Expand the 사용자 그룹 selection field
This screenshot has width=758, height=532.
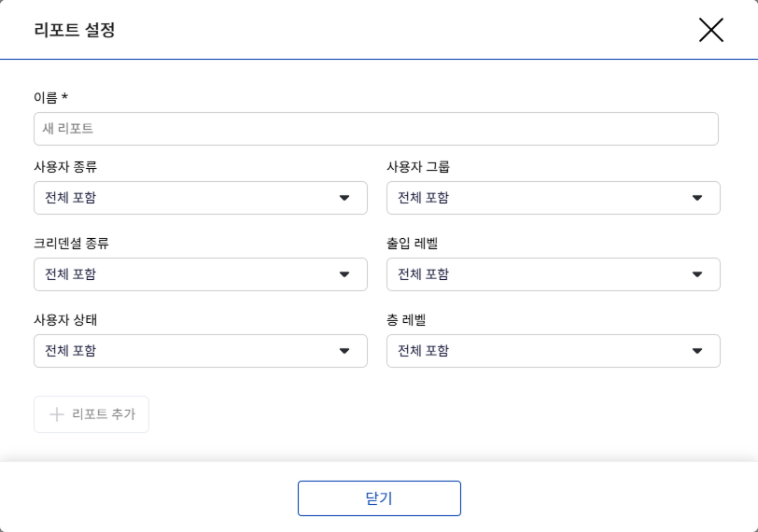click(x=541, y=198)
